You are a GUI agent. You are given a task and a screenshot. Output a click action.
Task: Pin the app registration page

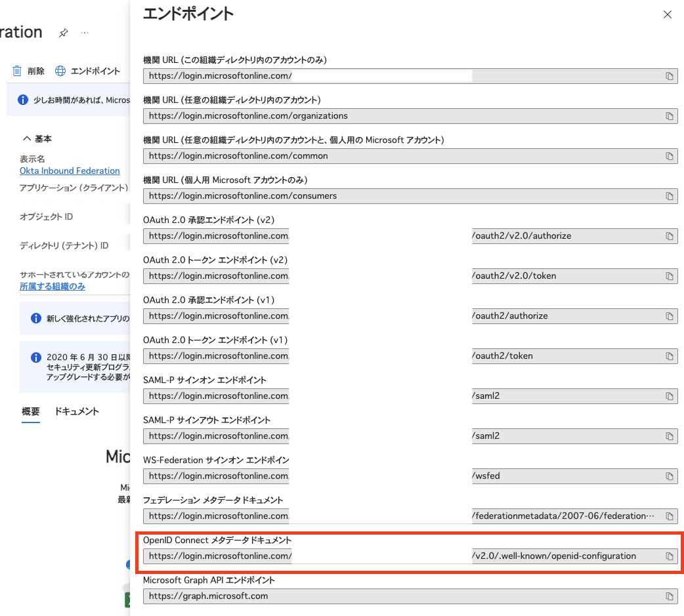63,33
